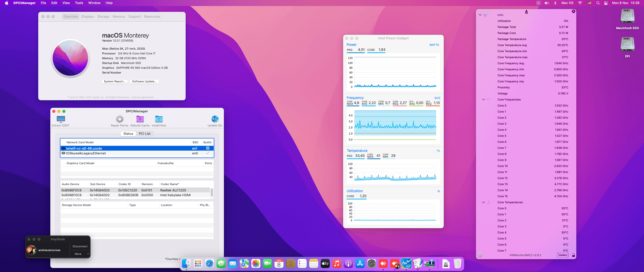
Task: Click the Codec ID column header
Action: click(128, 184)
